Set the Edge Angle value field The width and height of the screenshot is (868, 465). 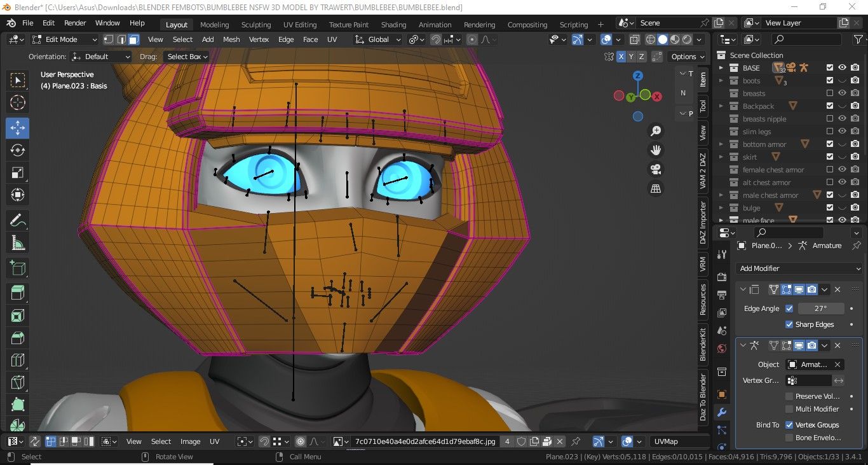tap(821, 309)
